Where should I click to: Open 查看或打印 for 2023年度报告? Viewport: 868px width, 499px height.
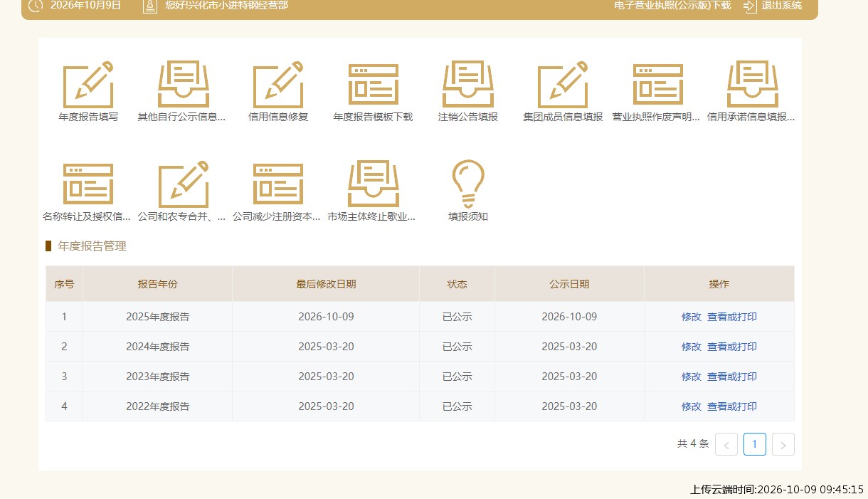pos(732,377)
